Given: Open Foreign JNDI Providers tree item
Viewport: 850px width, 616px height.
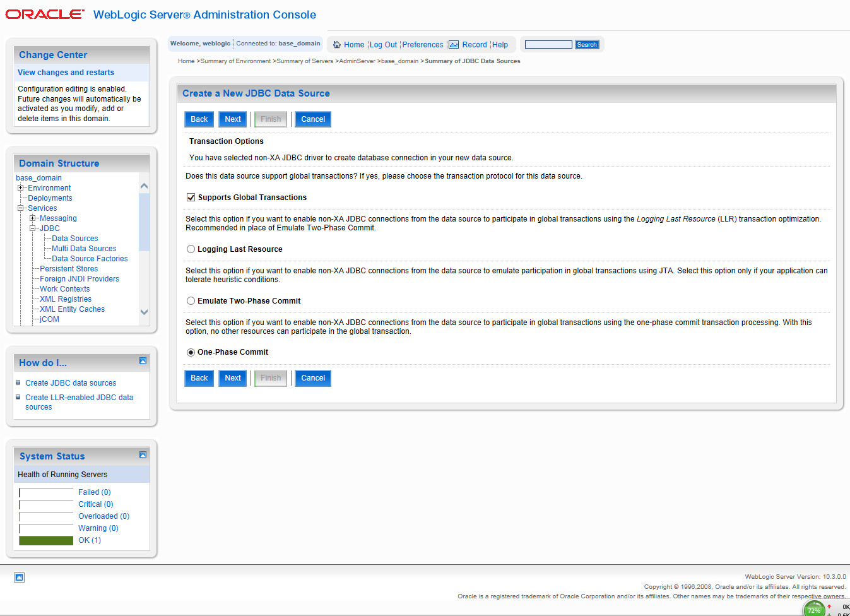Looking at the screenshot, I should coord(80,279).
